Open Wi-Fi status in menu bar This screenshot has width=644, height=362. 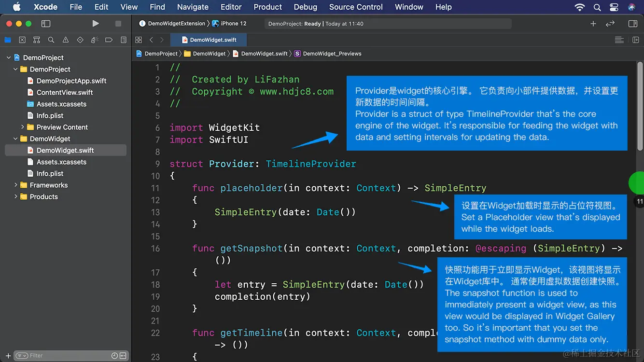click(x=579, y=7)
